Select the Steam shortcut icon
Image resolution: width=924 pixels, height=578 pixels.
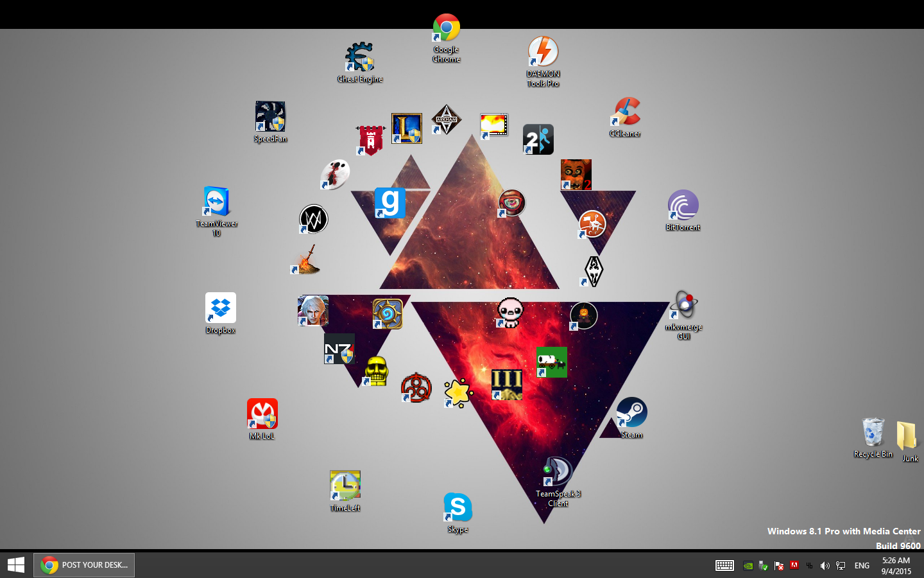(631, 413)
